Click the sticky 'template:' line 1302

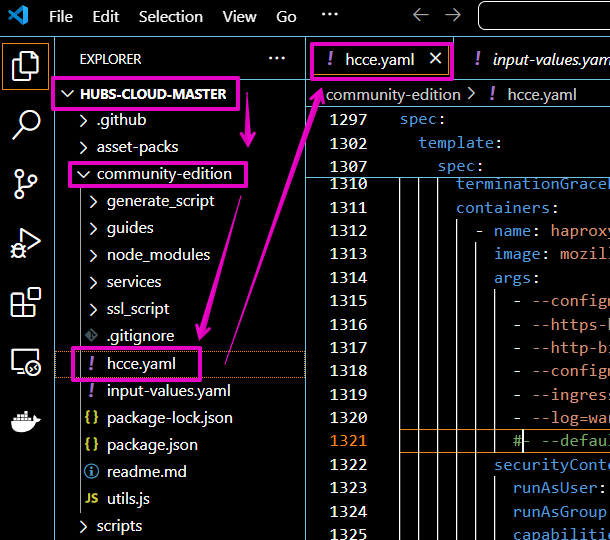[460, 143]
